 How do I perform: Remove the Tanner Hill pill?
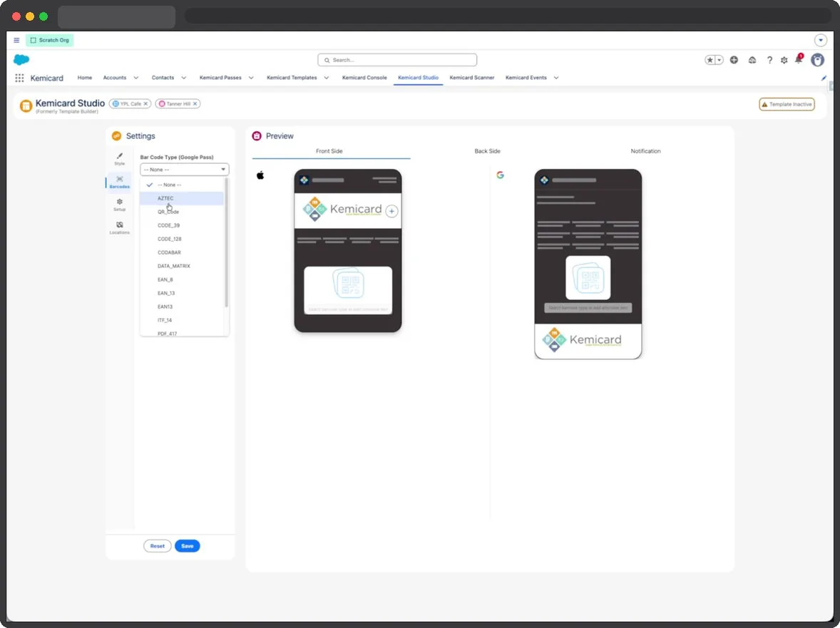[195, 104]
